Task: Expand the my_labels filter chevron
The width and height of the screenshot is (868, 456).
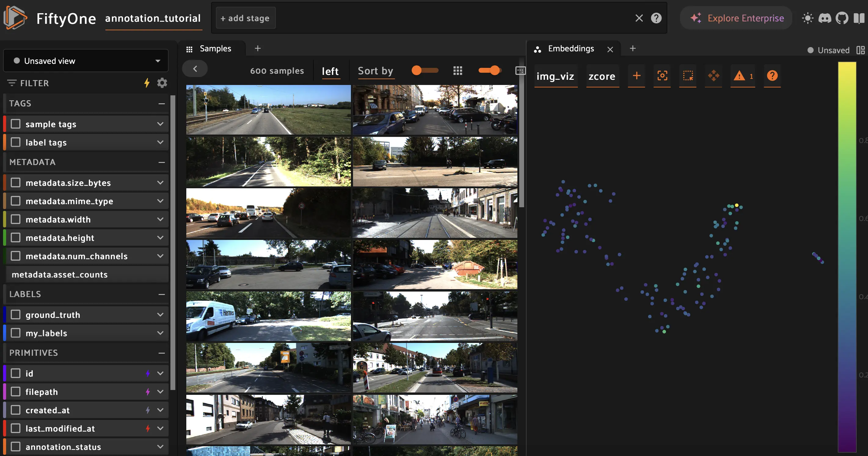Action: click(160, 333)
